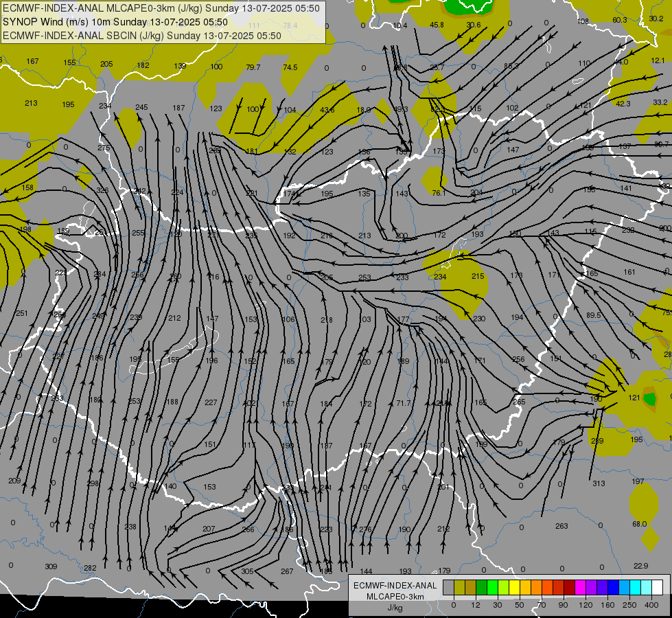672x618 pixels.
Task: Click the map value 313
Action: pos(599,483)
